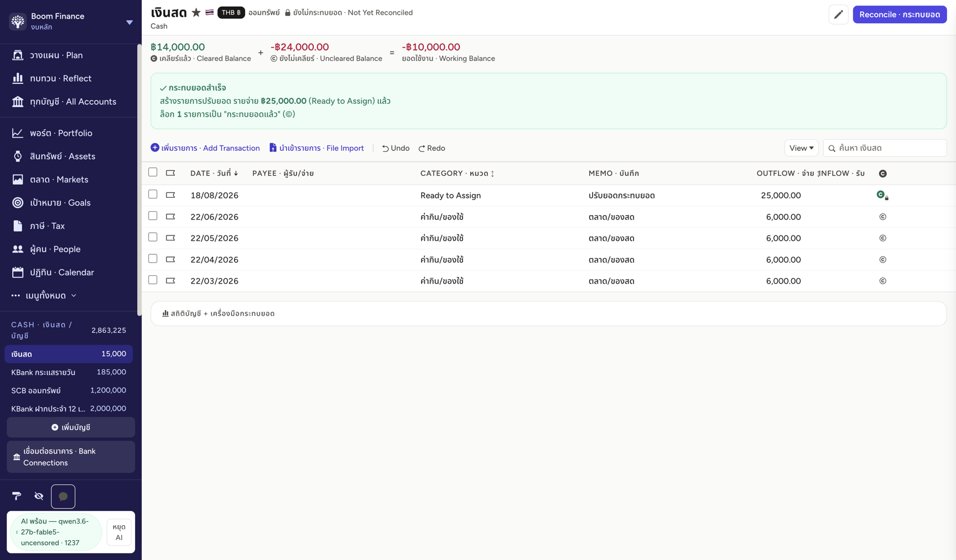Click the paint roller theme icon

click(17, 496)
